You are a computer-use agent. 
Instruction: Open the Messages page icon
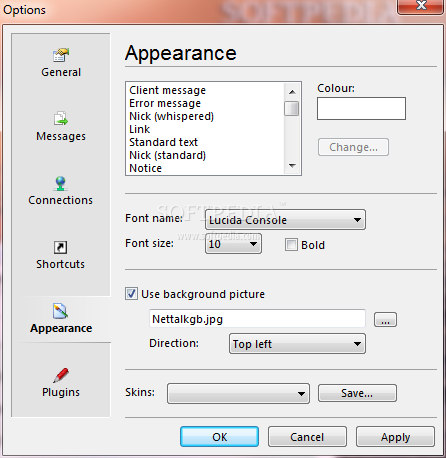click(x=61, y=118)
